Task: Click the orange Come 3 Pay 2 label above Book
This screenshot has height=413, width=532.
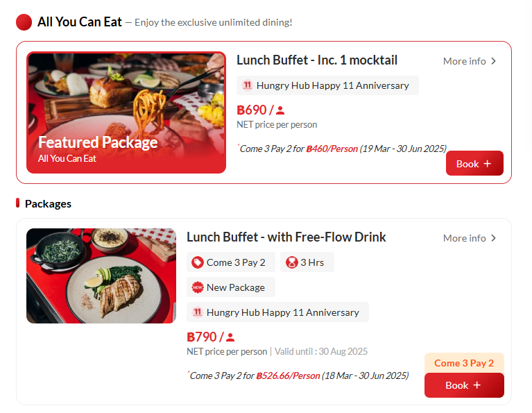Action: [x=464, y=363]
